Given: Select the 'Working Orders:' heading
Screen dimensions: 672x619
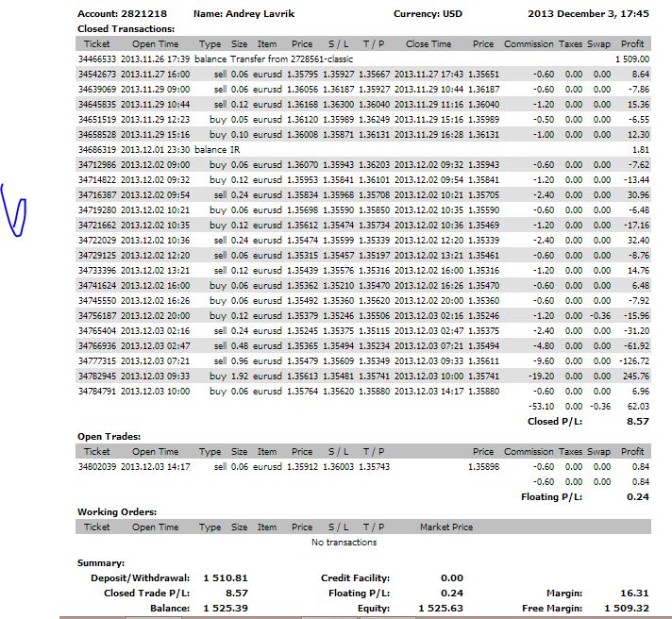Looking at the screenshot, I should 117,512.
